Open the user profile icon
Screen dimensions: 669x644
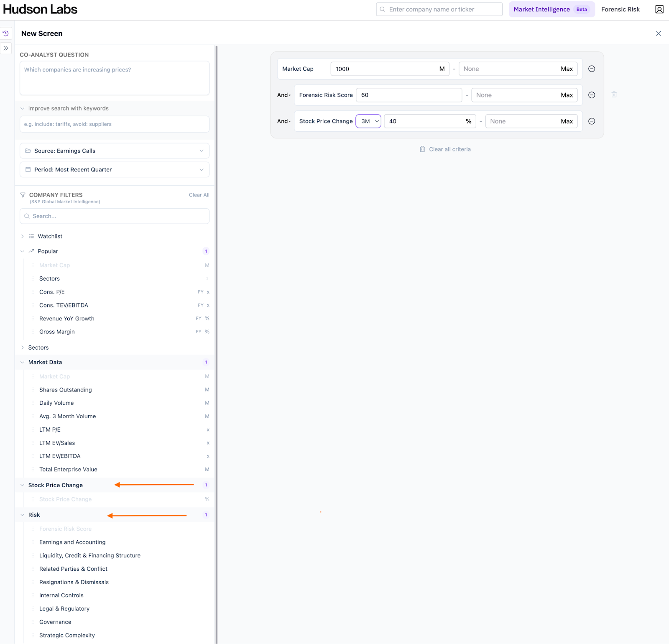[x=659, y=10]
